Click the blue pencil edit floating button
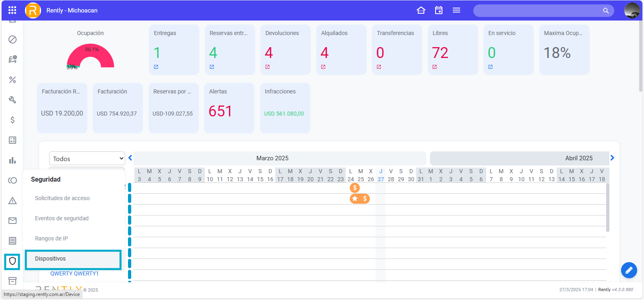 pyautogui.click(x=629, y=270)
